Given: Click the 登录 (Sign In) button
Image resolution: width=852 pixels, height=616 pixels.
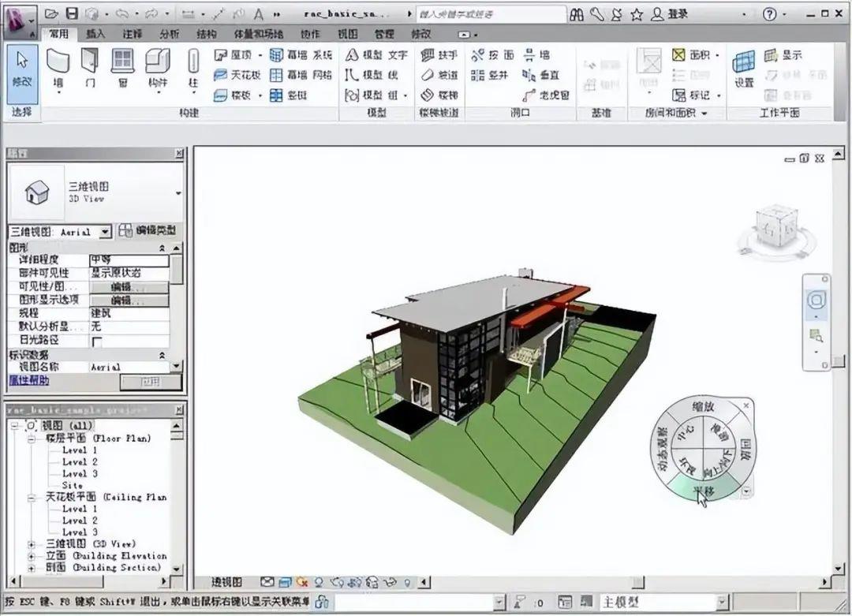Looking at the screenshot, I should click(670, 14).
